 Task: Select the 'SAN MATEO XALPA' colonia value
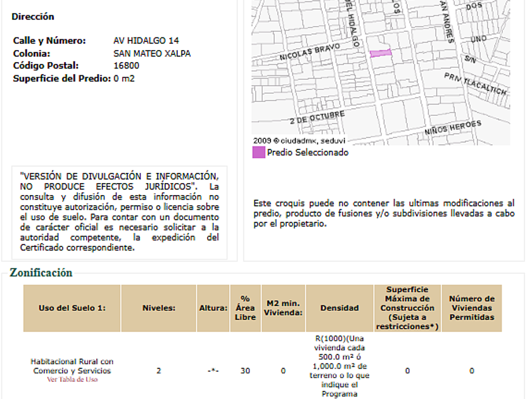pyautogui.click(x=152, y=54)
